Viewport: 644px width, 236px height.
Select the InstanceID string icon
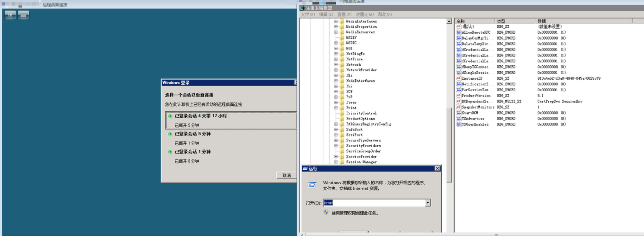[458, 78]
